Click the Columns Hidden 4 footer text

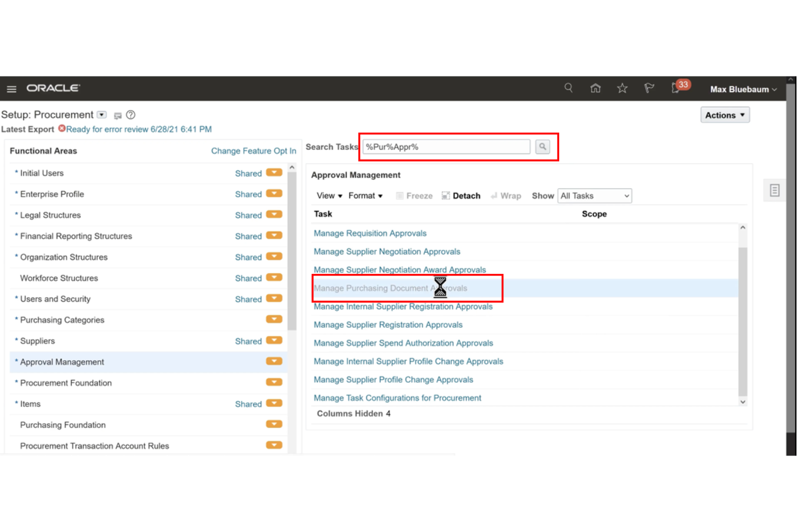click(x=354, y=414)
